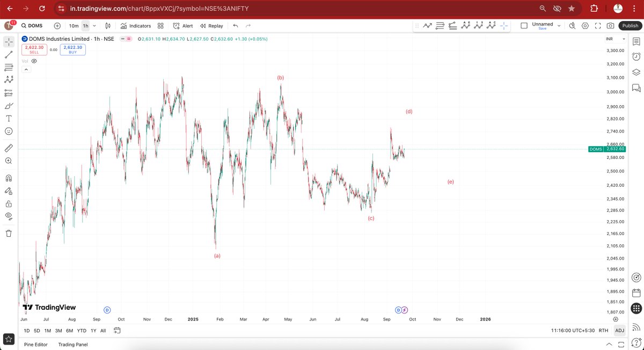The image size is (644, 350).
Task: Open DOMS symbol search
Action: point(32,26)
